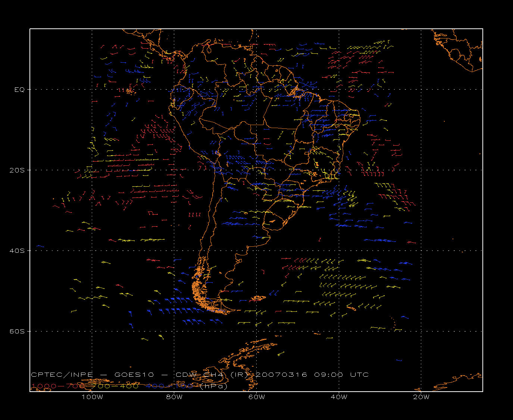Click the blue '400-100' legend entry

tap(170, 386)
